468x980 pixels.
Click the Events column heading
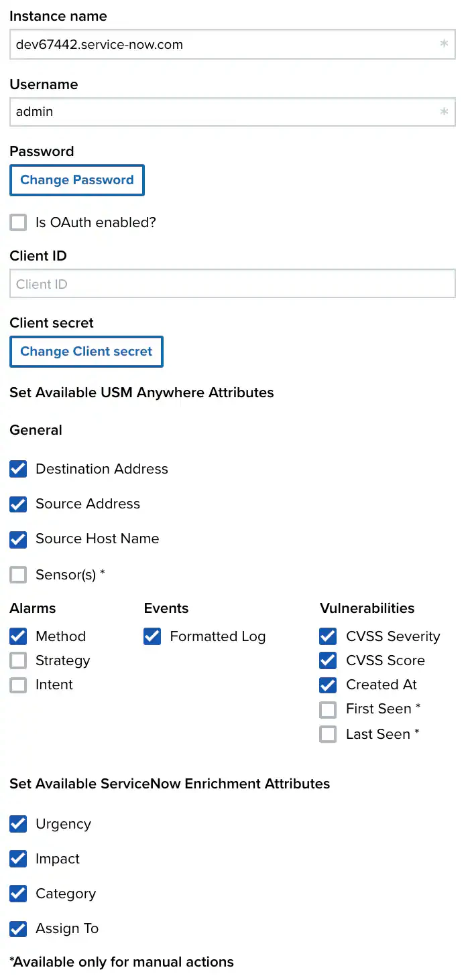pos(166,608)
